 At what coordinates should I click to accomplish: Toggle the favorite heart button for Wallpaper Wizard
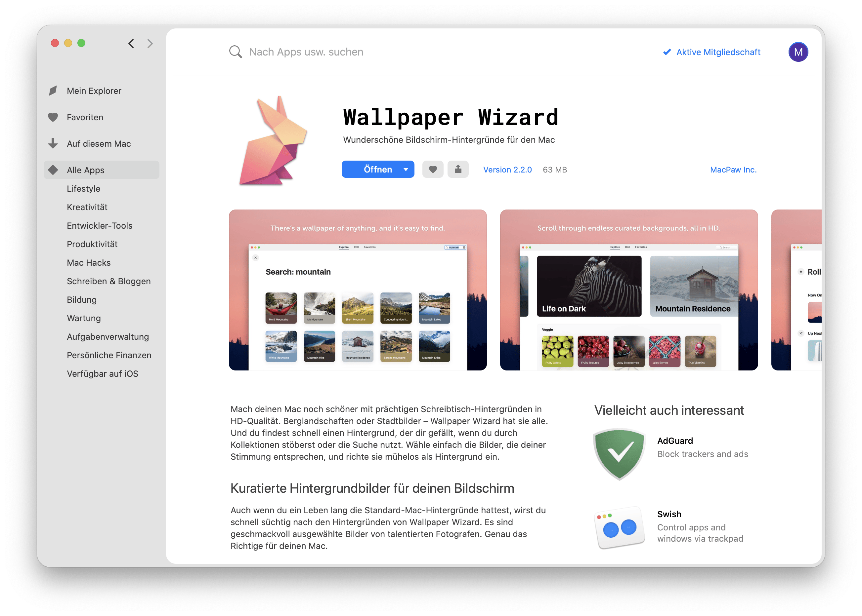click(433, 169)
